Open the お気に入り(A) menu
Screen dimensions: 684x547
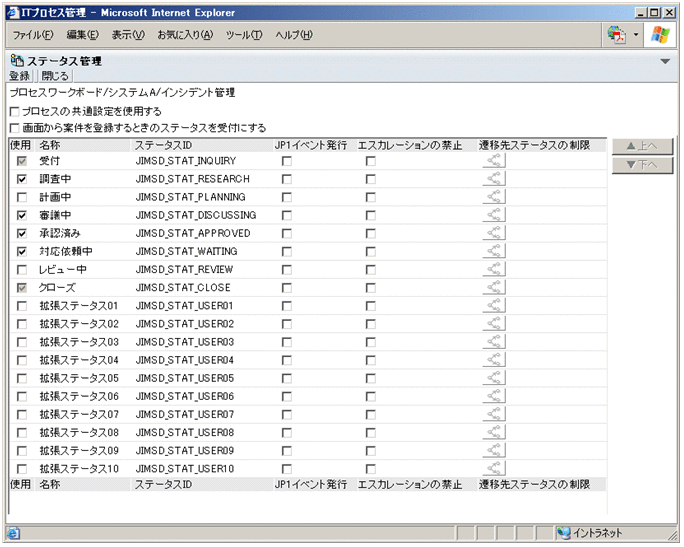point(185,35)
